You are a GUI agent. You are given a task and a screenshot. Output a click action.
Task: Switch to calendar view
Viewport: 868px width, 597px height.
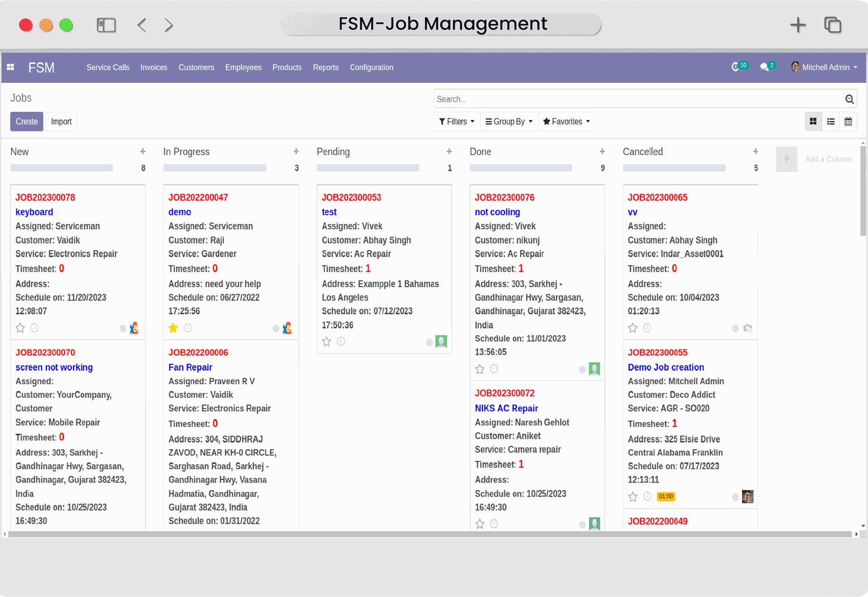849,121
